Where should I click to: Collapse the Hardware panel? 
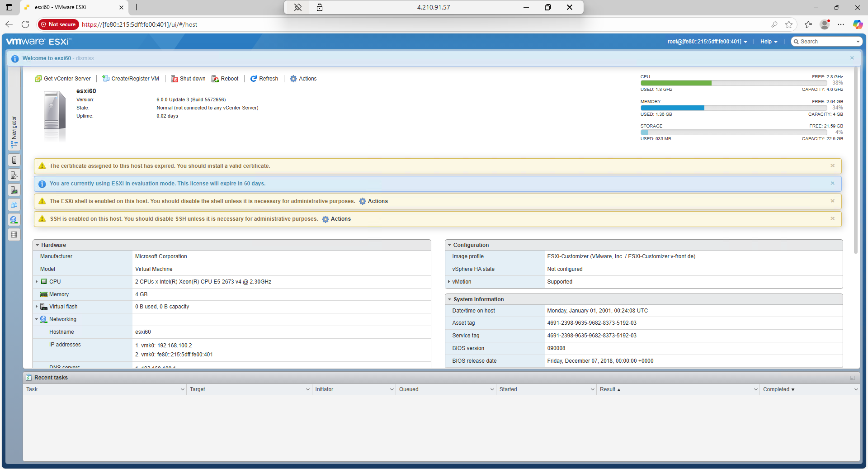pos(37,245)
